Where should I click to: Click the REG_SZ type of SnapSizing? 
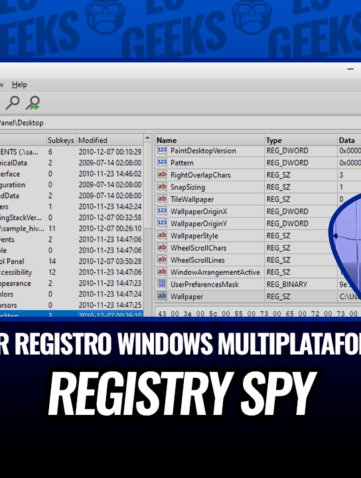click(x=278, y=187)
